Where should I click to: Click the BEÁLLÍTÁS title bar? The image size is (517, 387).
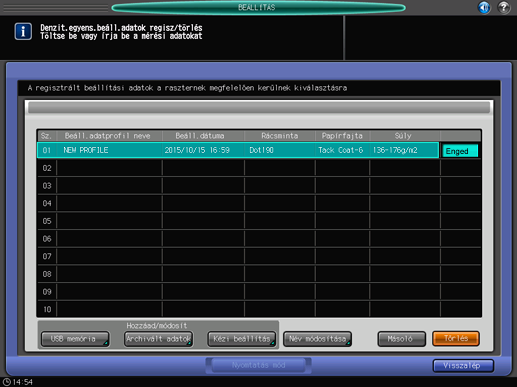click(x=258, y=7)
